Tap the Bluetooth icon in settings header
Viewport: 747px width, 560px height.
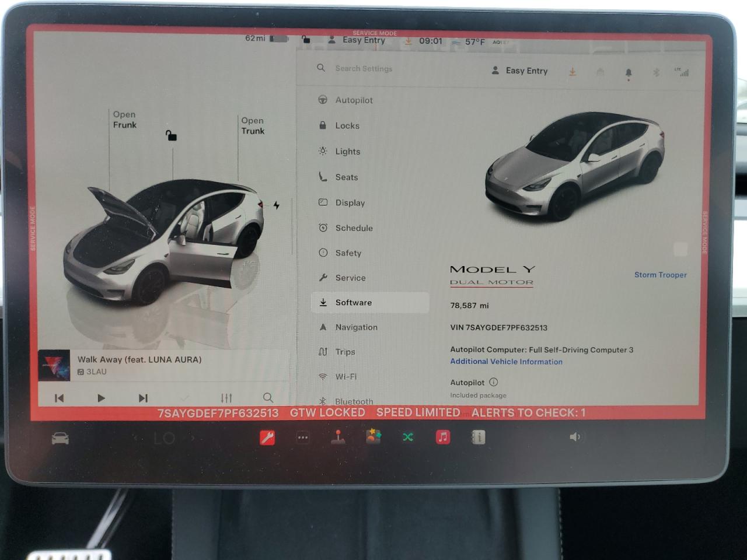pos(656,72)
